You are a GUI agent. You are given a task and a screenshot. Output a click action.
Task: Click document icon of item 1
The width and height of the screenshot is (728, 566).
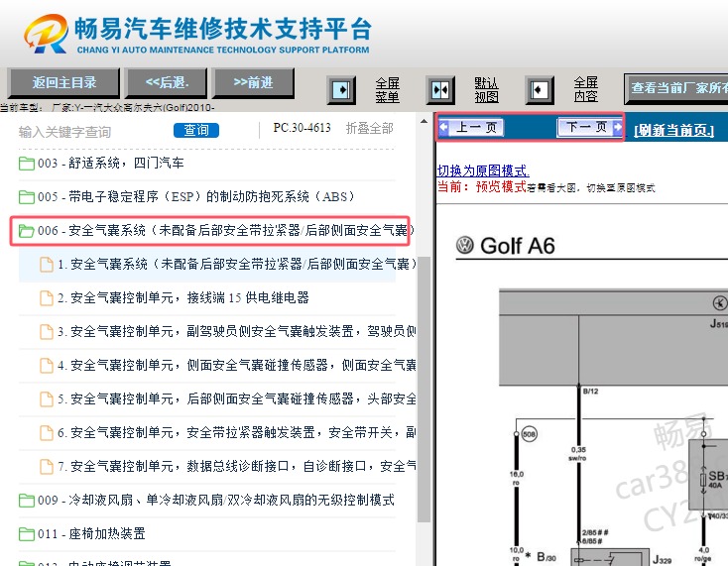47,264
